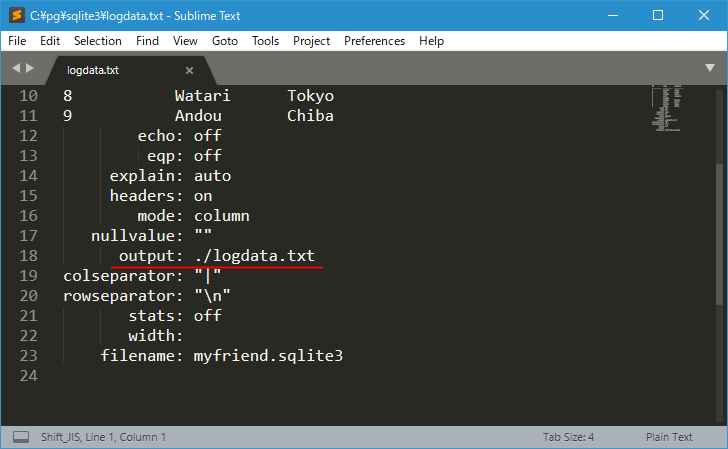Maximize the Sublime Text window
This screenshot has height=449, width=728.
[x=658, y=15]
